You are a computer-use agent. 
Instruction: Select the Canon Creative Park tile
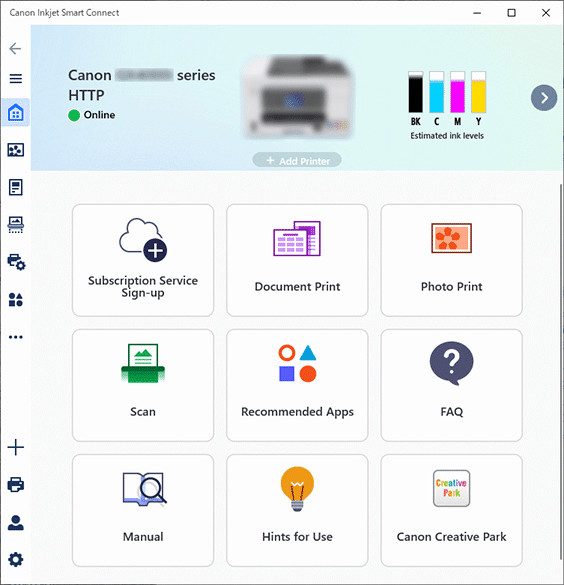point(451,510)
